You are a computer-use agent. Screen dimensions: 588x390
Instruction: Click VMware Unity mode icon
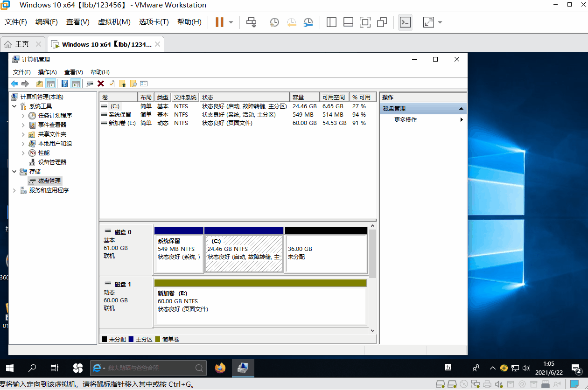pos(382,22)
